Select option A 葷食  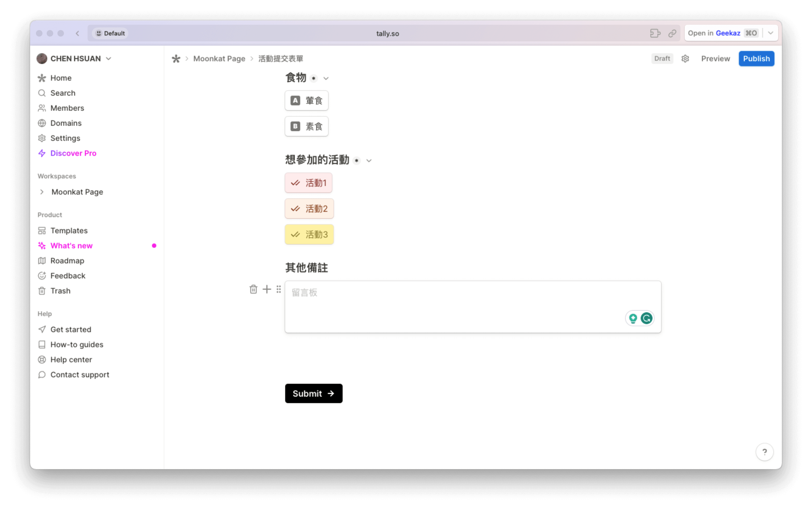(x=306, y=100)
